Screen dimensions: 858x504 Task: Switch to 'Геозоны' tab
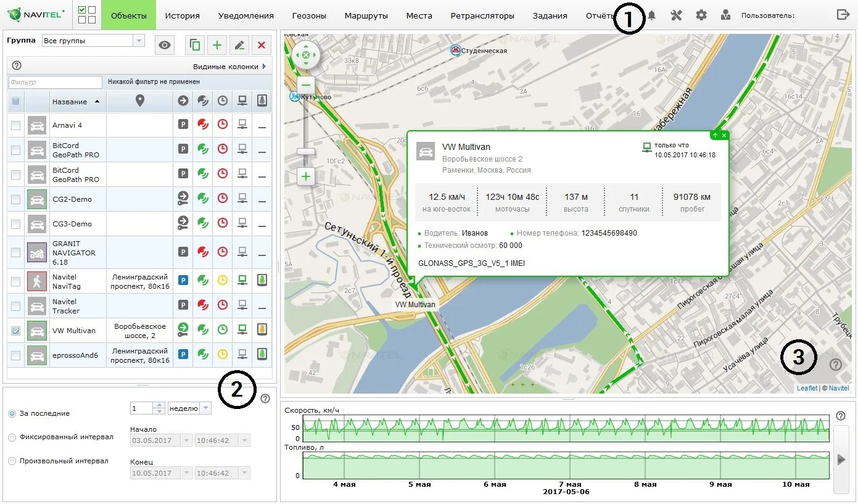[x=309, y=15]
